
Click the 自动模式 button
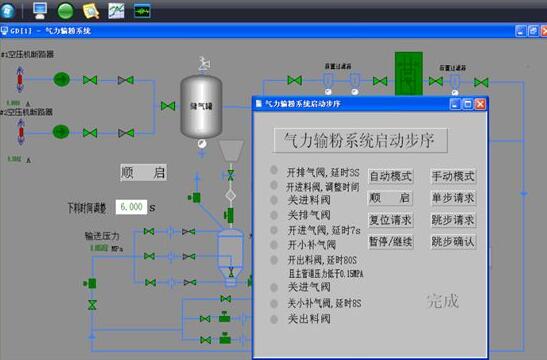click(x=391, y=176)
